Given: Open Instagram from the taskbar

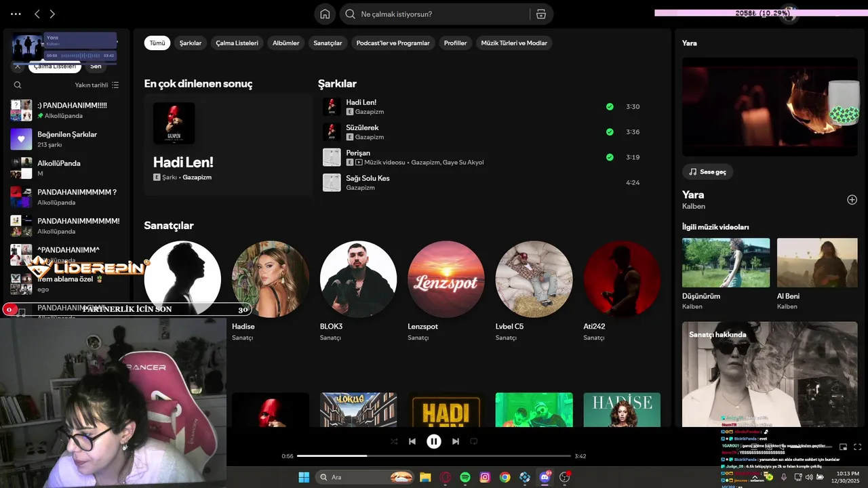Looking at the screenshot, I should [485, 477].
